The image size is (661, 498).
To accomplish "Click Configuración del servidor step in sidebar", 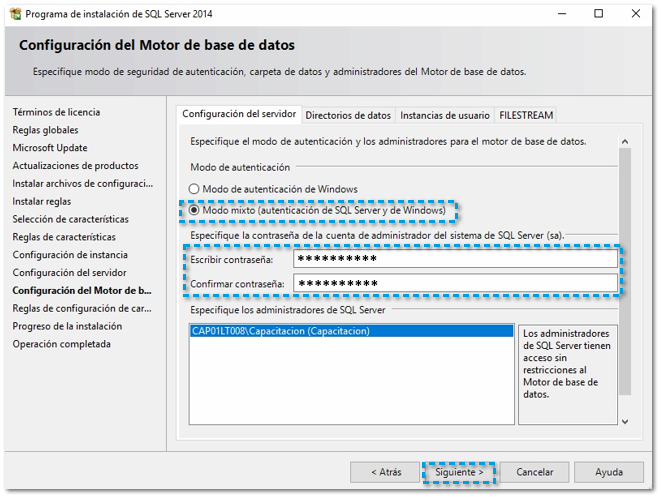I will point(69,273).
